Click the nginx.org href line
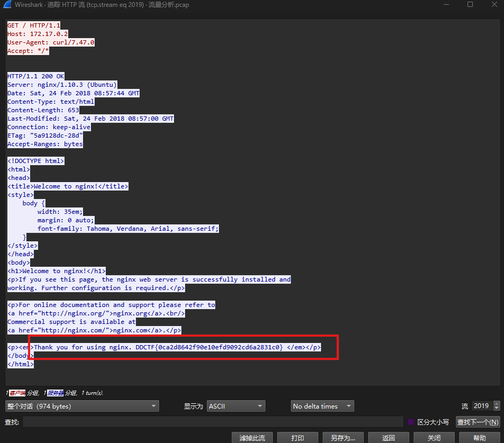This screenshot has height=443, width=504. pos(96,313)
